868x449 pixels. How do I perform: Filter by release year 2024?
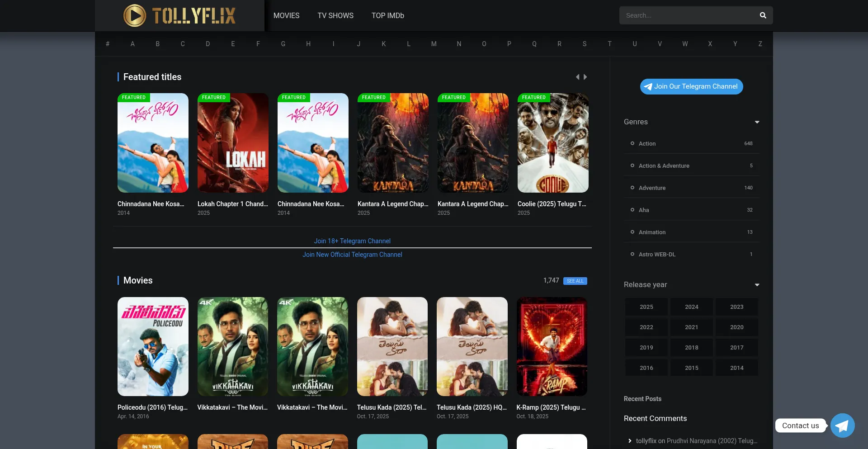tap(691, 307)
